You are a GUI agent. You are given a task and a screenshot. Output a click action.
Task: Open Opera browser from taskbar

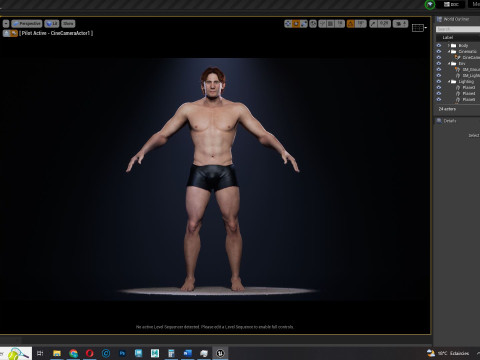(89, 353)
